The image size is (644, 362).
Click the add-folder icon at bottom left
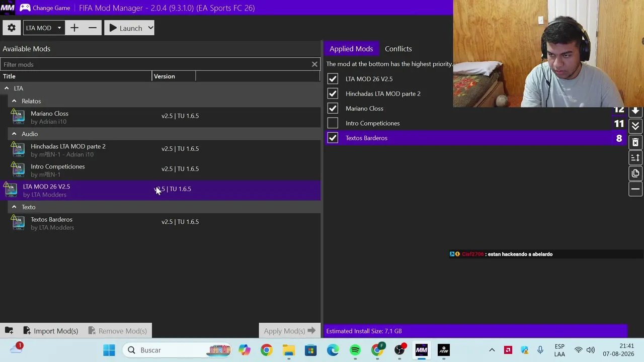(9, 331)
